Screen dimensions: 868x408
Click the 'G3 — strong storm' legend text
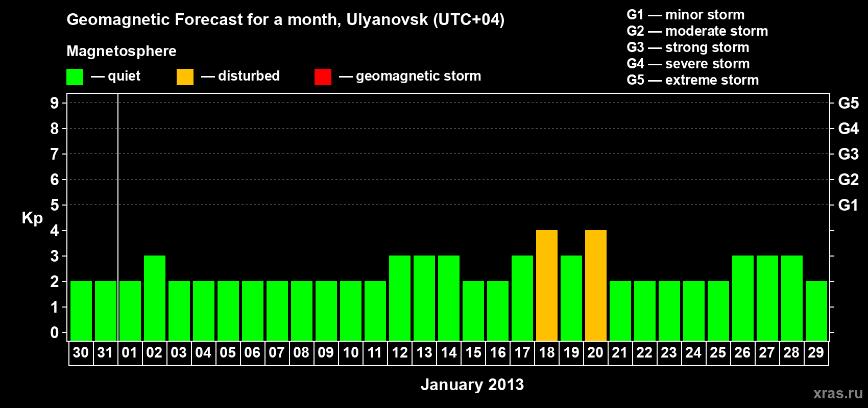pyautogui.click(x=688, y=47)
